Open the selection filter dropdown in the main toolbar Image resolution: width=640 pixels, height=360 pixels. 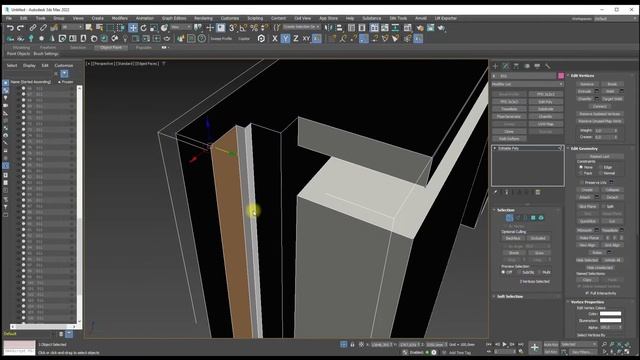[73, 27]
